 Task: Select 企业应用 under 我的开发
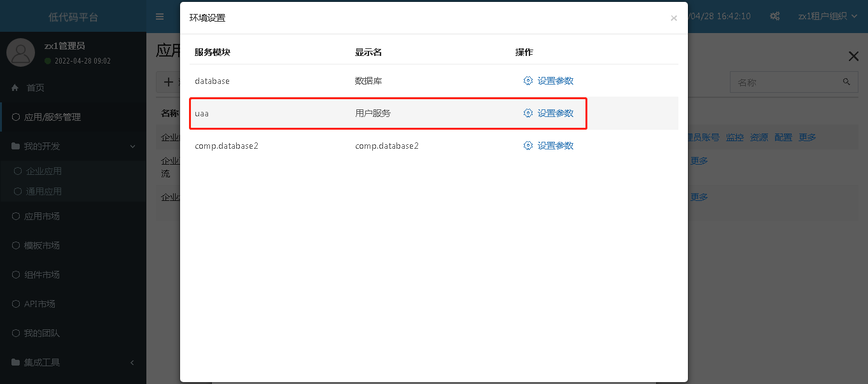point(44,171)
